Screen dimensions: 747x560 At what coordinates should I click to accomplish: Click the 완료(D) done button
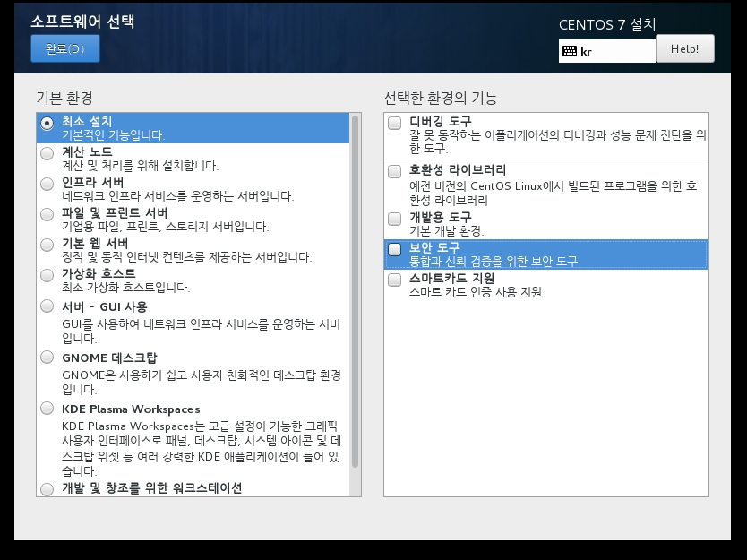(x=64, y=49)
